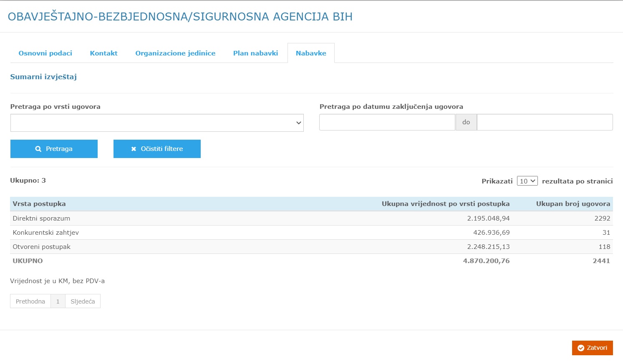Open the Osnovni podaci tab
The height and width of the screenshot is (364, 623).
[x=45, y=53]
